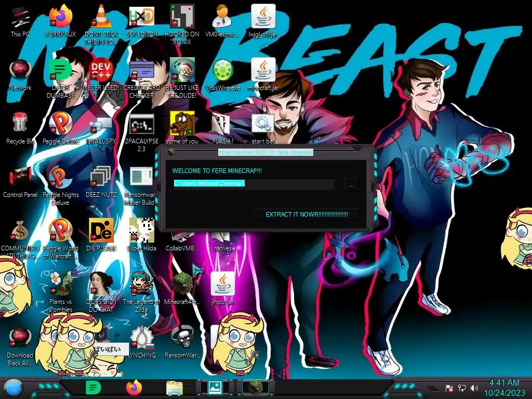This screenshot has width=532, height=399.
Task: Open the Control Panel icon
Action: coord(20,182)
